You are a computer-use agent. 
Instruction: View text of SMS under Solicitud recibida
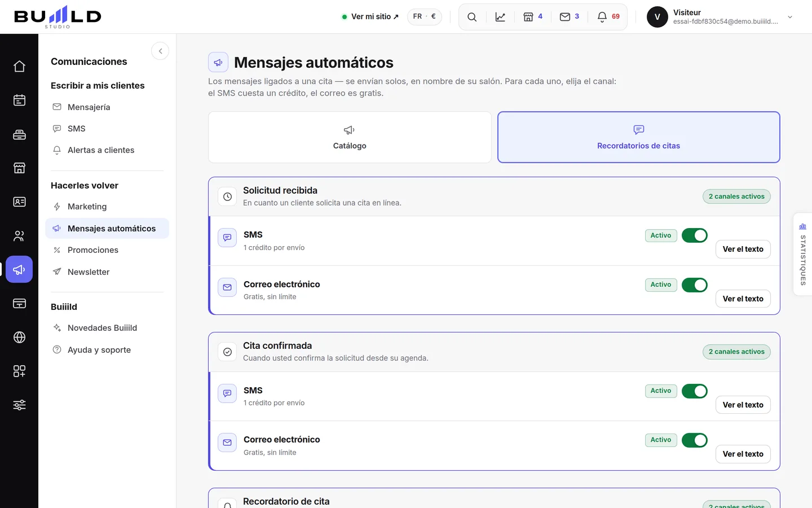(743, 249)
